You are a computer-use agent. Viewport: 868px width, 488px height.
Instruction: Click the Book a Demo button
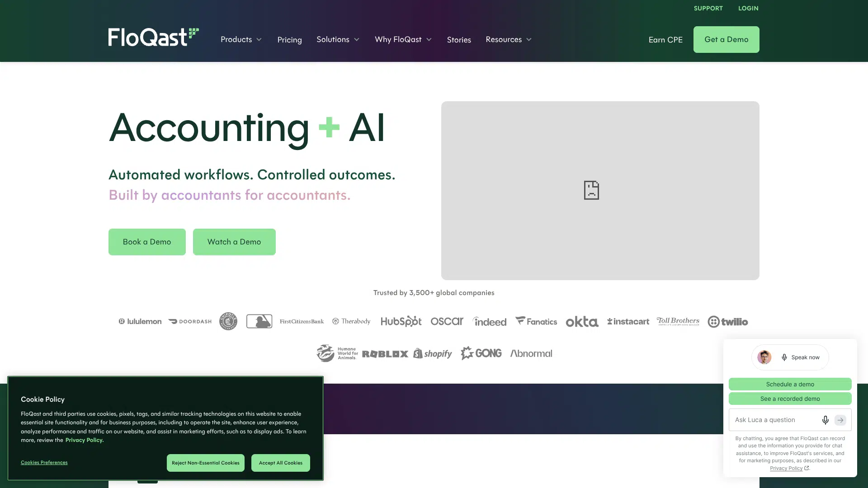147,242
